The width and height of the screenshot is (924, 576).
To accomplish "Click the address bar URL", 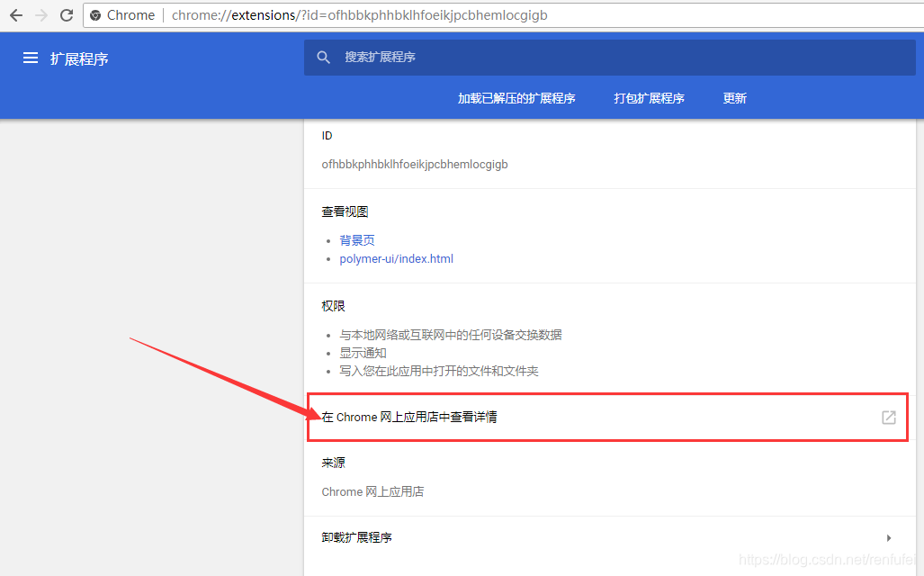I will coord(360,15).
